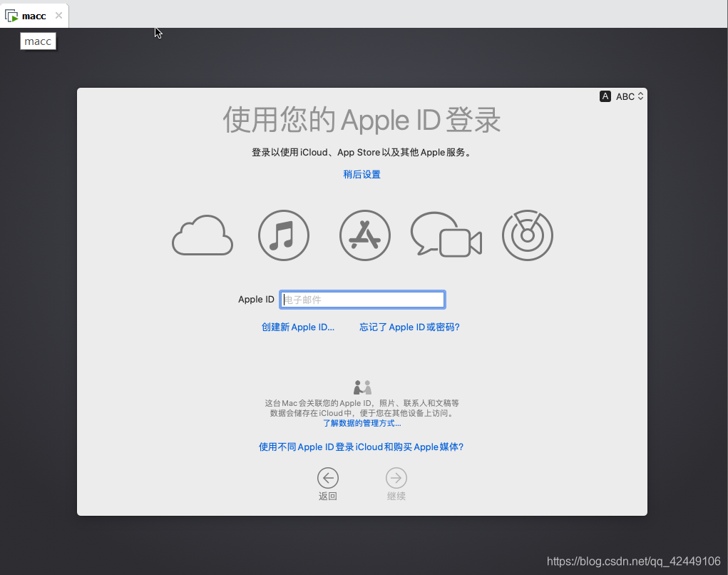
Task: Click the Apple ID field label
Action: pos(256,299)
